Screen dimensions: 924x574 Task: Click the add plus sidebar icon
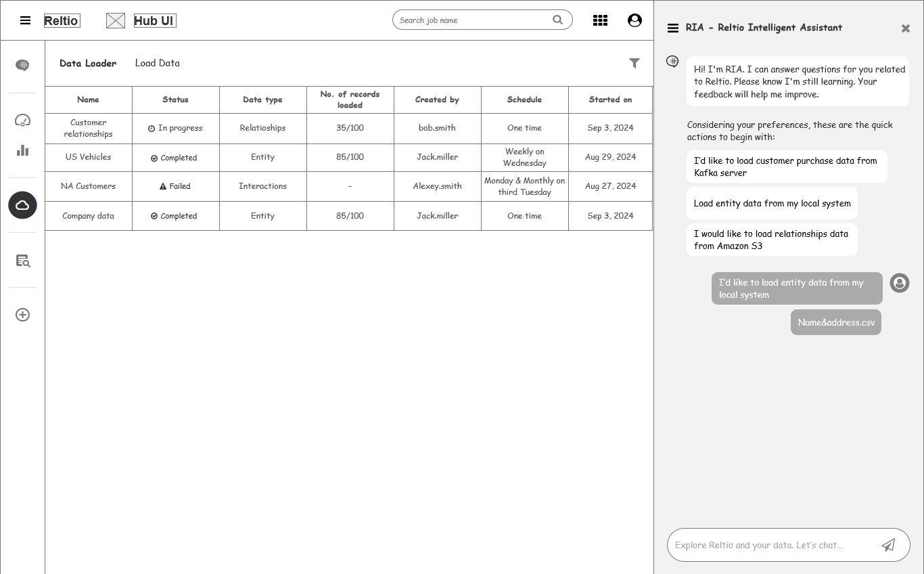(x=22, y=315)
